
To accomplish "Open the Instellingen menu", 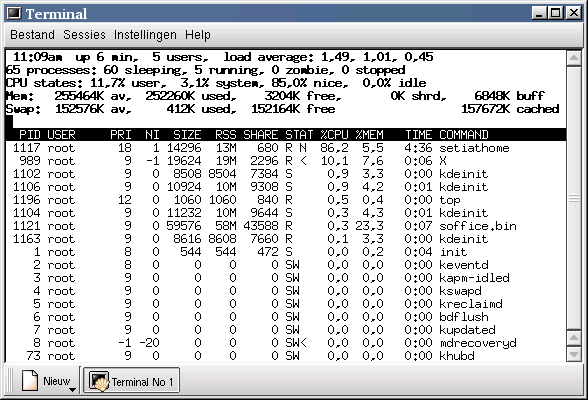I will (145, 35).
